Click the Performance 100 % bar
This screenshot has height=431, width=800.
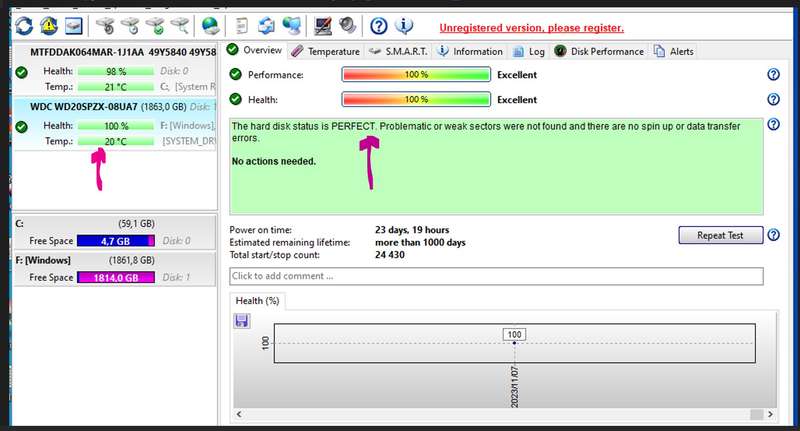tap(416, 74)
